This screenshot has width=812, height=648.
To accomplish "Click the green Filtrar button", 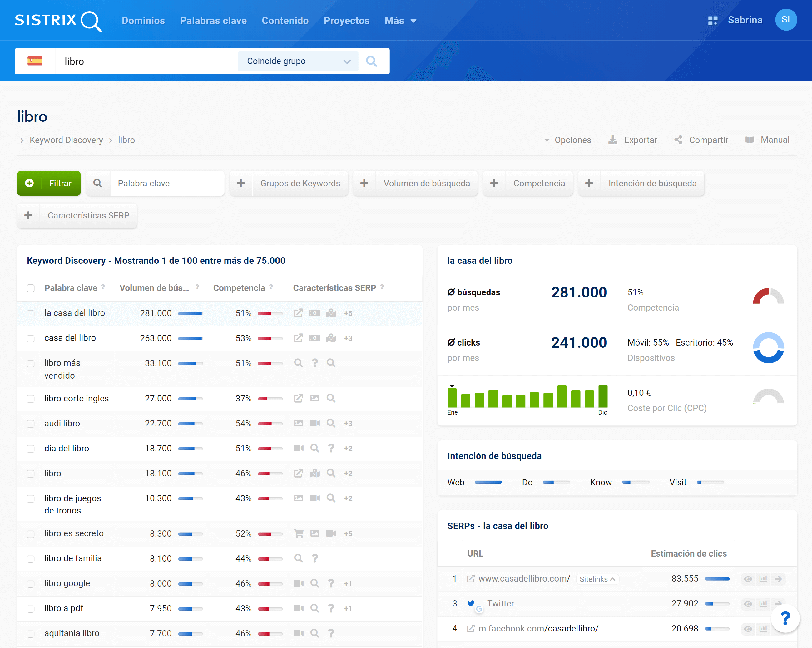I will [49, 183].
